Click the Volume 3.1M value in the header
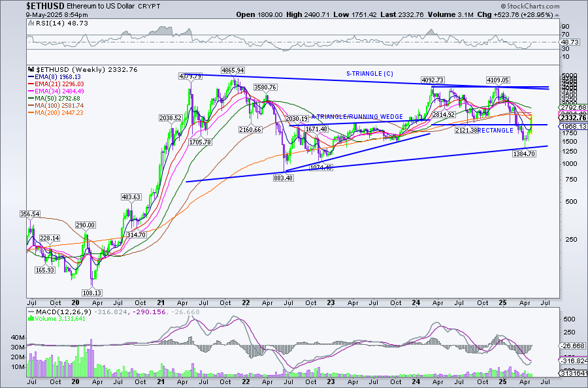Viewport: 588px width, 388px height. (450, 14)
